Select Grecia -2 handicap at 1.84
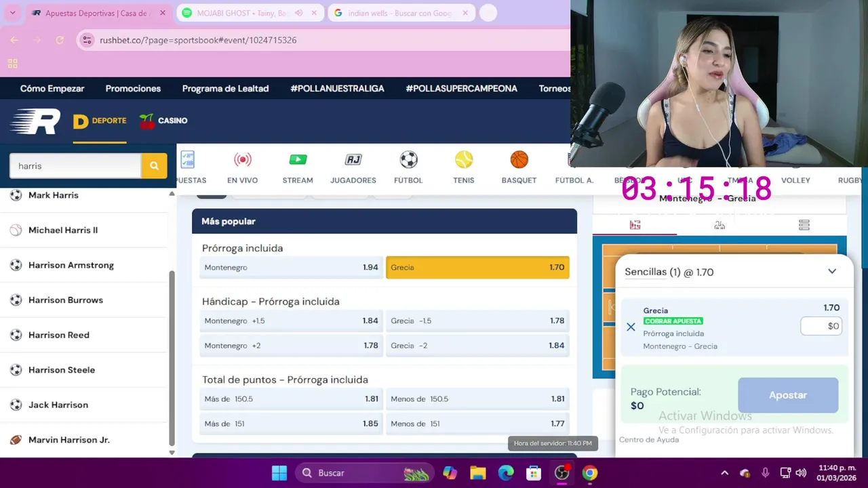868x488 pixels. [477, 346]
